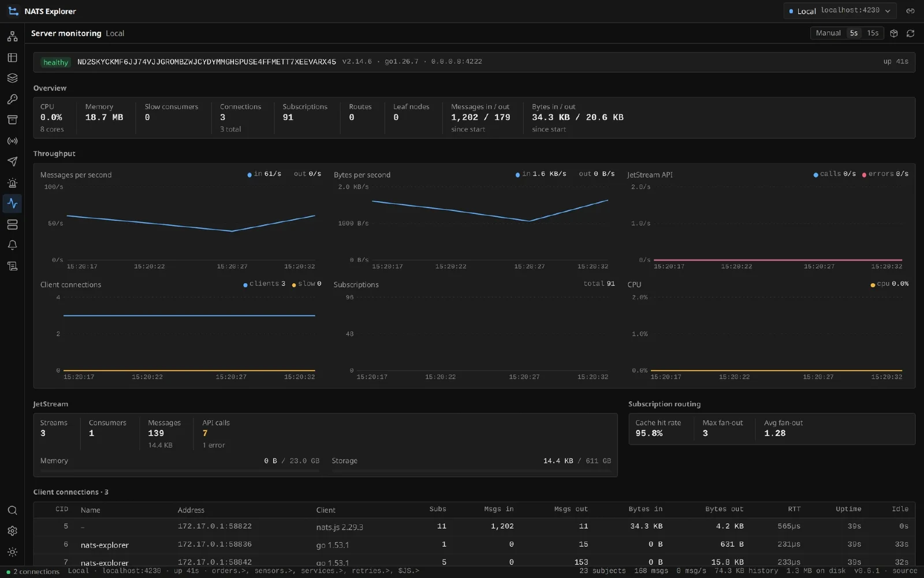Click '23 subjects' in status bar
The height and width of the screenshot is (578, 924).
coord(602,571)
